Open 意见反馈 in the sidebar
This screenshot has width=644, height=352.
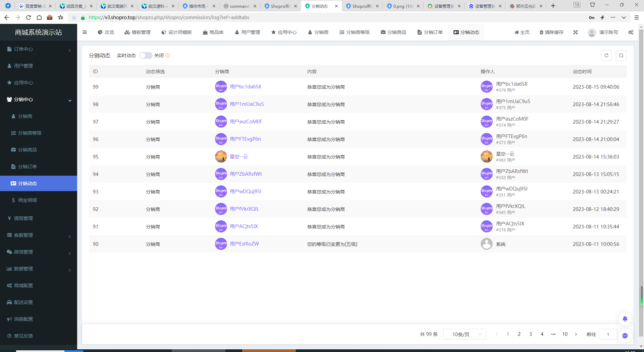point(39,336)
